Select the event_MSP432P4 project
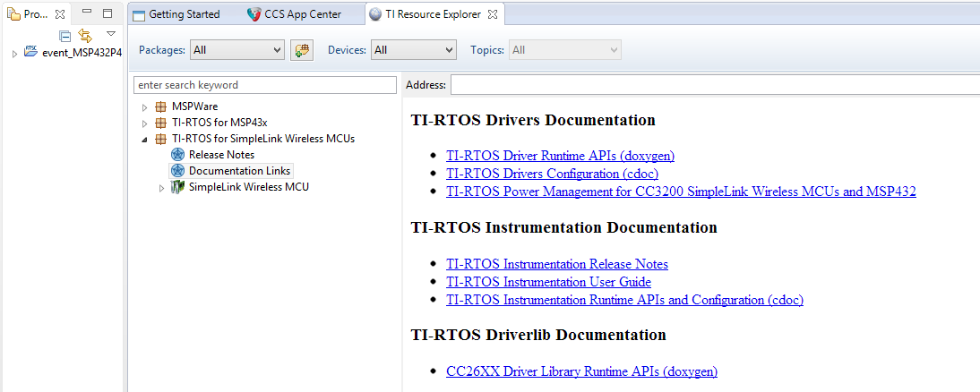The width and height of the screenshot is (980, 392). [82, 53]
